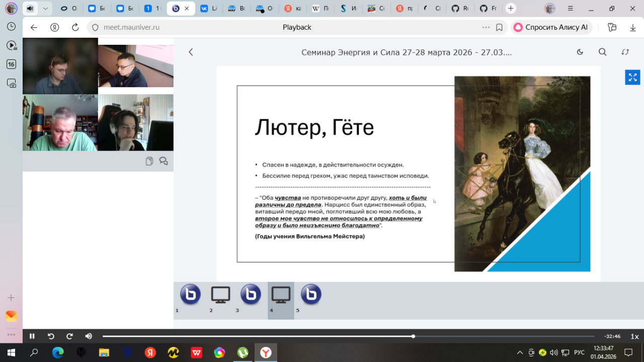
Task: Open search in the recording
Action: click(x=602, y=52)
